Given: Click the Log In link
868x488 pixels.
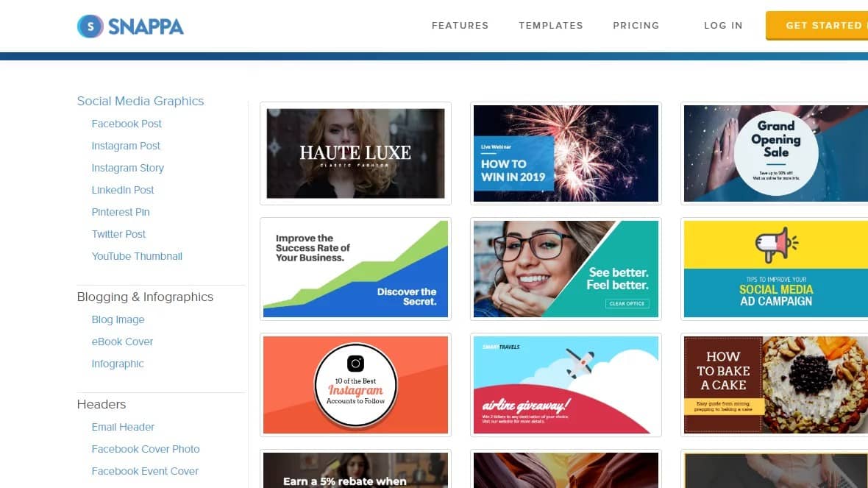Looking at the screenshot, I should (x=723, y=26).
